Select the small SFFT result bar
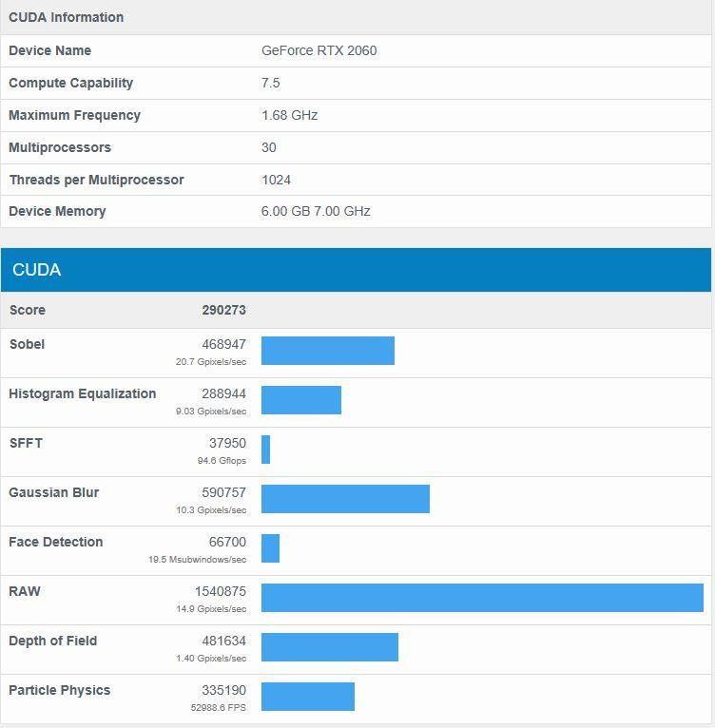 click(266, 450)
